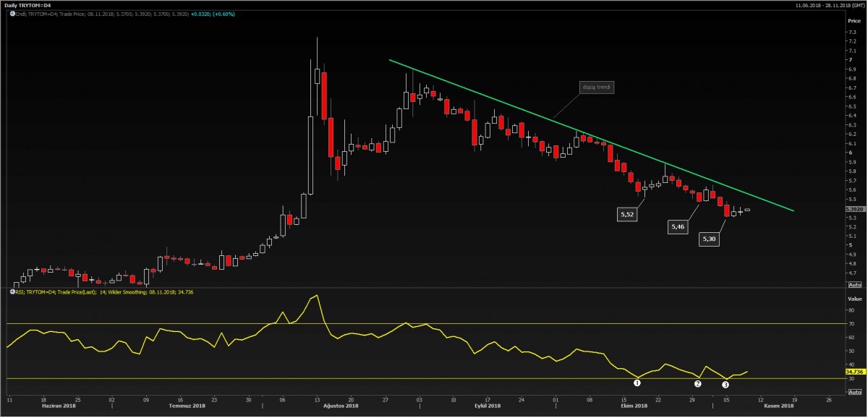Toggle Auto scale on the RSI axis
868x418 pixels.
854,391
